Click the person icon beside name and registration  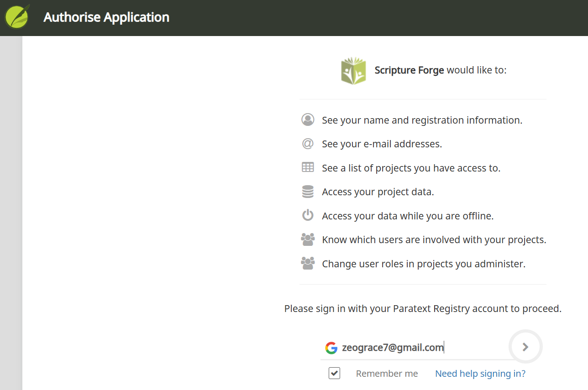tap(308, 120)
